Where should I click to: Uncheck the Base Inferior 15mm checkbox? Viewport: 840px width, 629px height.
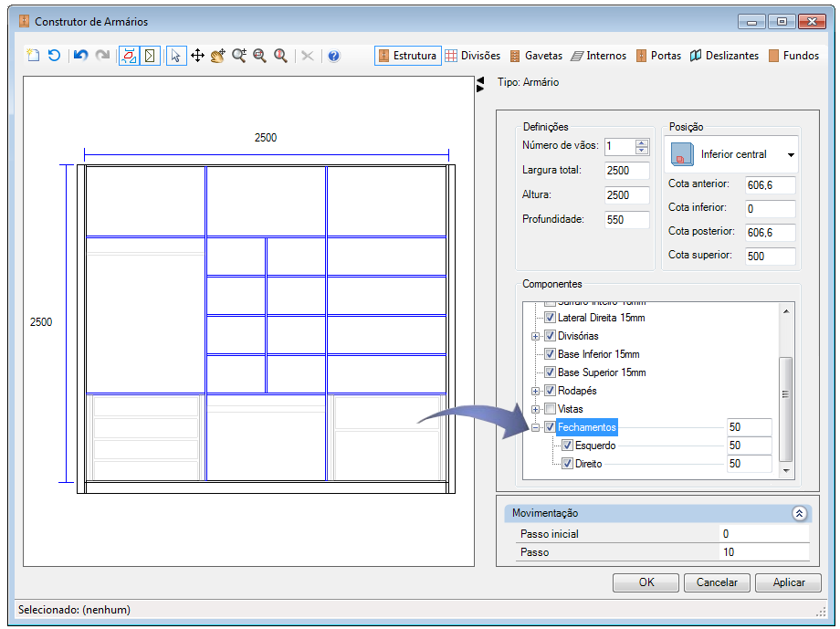click(x=550, y=354)
